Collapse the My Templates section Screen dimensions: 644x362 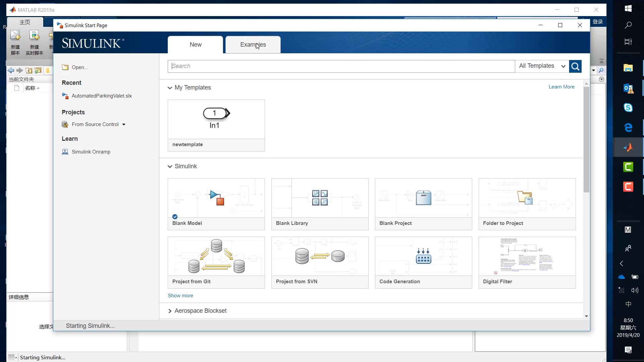pyautogui.click(x=170, y=88)
